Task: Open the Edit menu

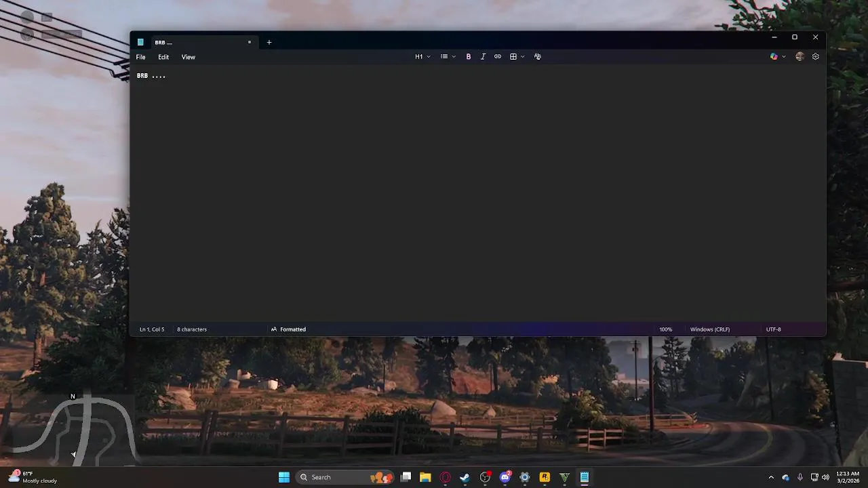Action: pyautogui.click(x=163, y=57)
